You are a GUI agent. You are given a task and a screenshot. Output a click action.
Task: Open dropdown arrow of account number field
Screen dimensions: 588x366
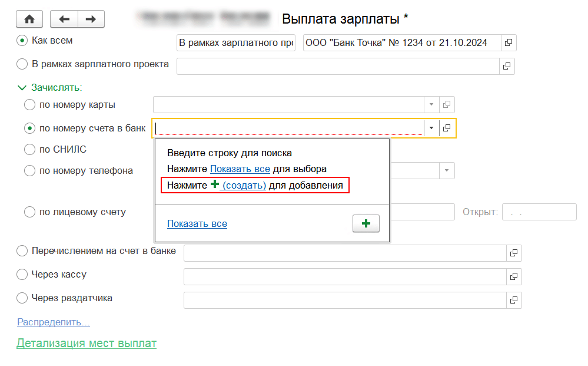(x=431, y=128)
